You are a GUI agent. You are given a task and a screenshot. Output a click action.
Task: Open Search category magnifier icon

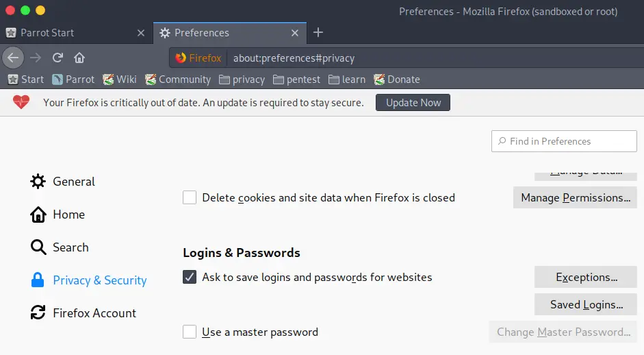pos(38,247)
